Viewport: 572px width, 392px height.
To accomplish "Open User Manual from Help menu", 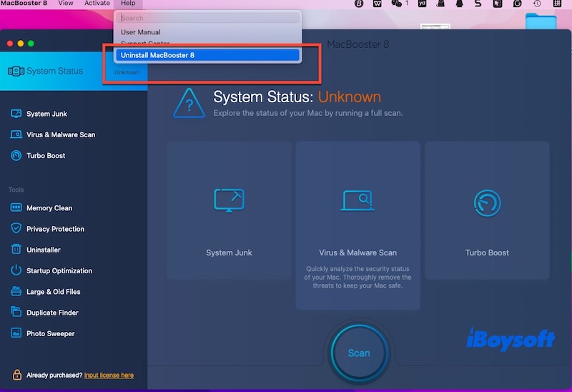I will 141,32.
